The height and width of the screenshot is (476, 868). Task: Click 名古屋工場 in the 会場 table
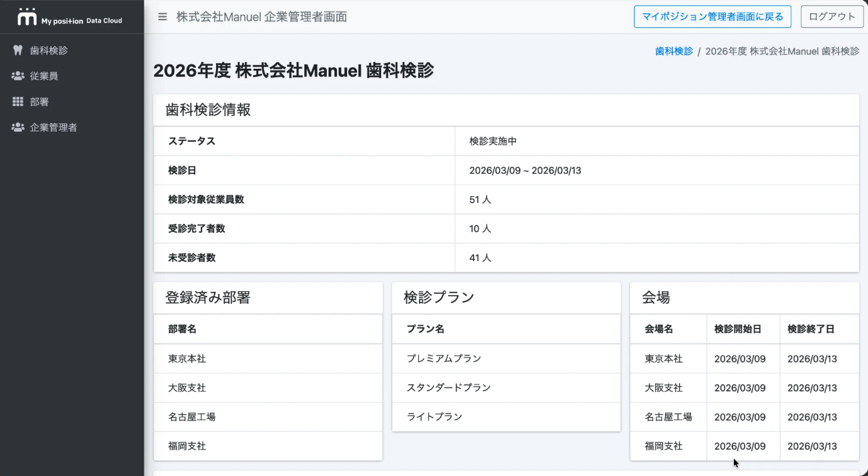pos(668,417)
